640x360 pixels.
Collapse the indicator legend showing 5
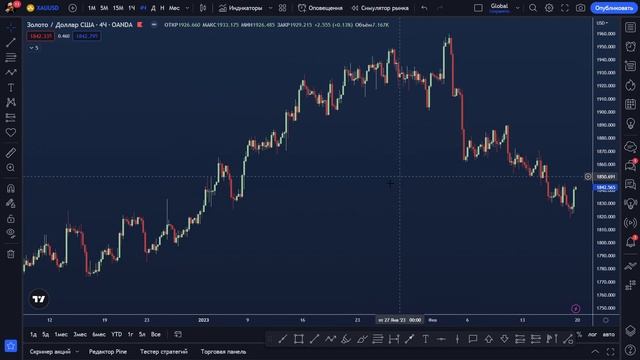pos(33,48)
